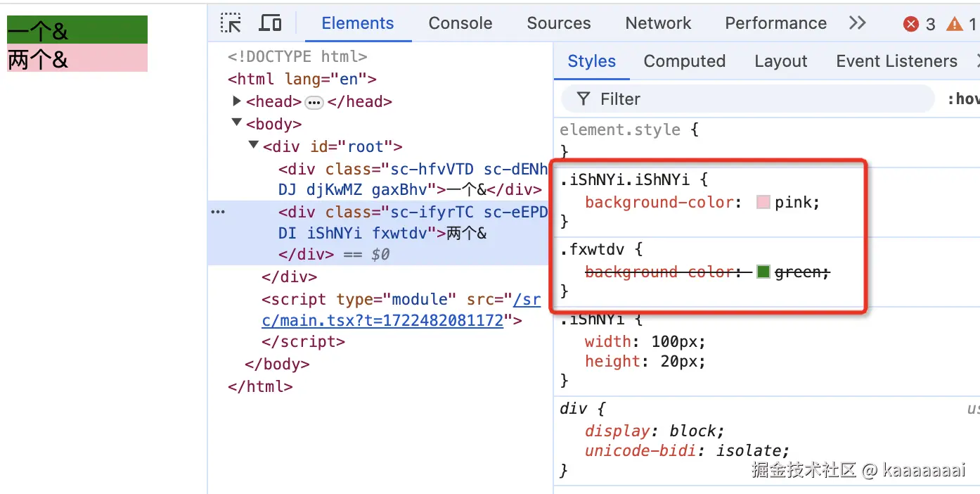Click inside the Styles Filter input field

668,99
